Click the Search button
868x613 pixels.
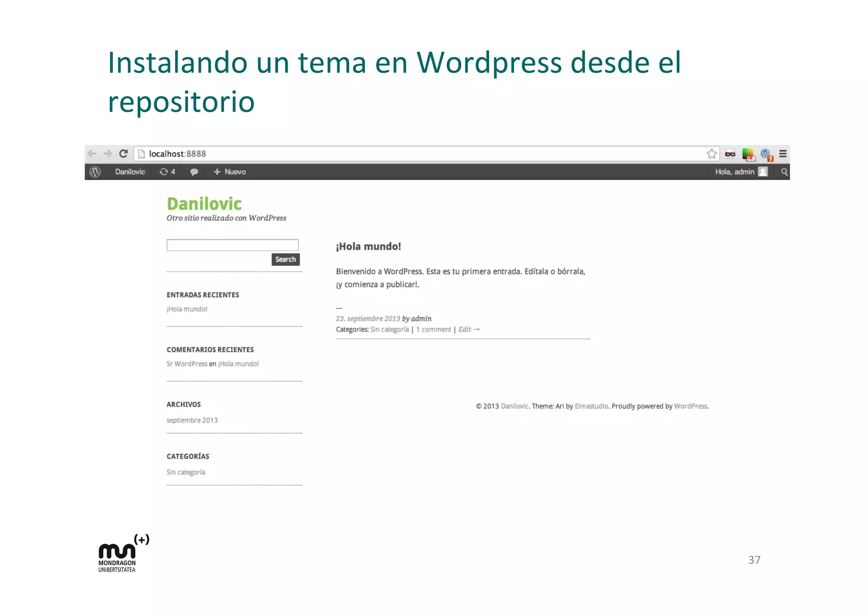click(x=286, y=259)
